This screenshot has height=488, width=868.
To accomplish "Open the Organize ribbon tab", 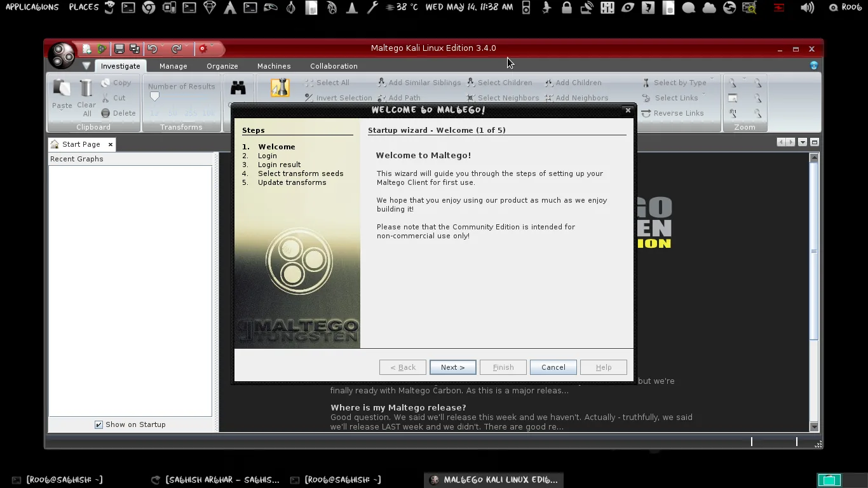I will (222, 66).
